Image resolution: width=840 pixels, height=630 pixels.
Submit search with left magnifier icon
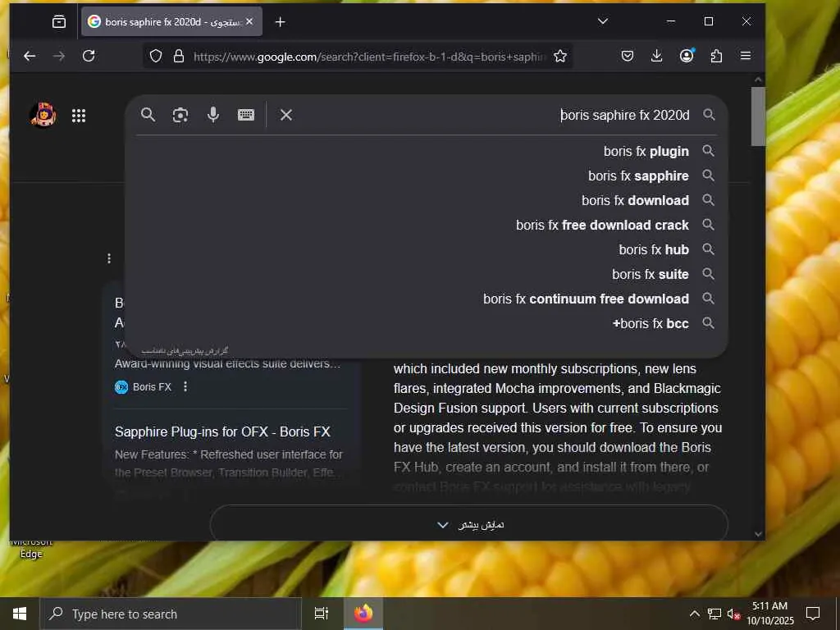[x=148, y=115]
